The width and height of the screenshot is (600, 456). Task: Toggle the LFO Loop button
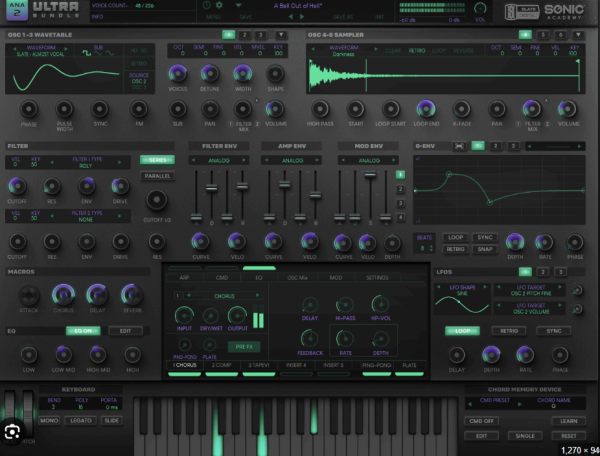pyautogui.click(x=460, y=328)
